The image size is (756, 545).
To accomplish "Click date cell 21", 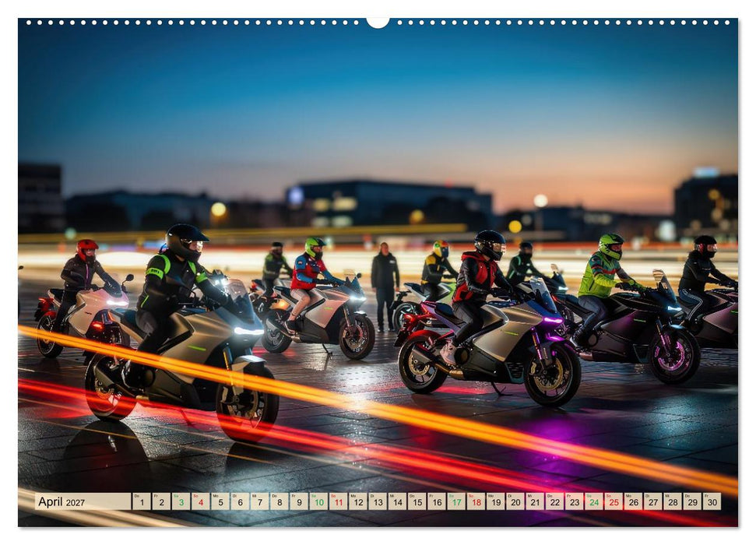I will pyautogui.click(x=536, y=501).
